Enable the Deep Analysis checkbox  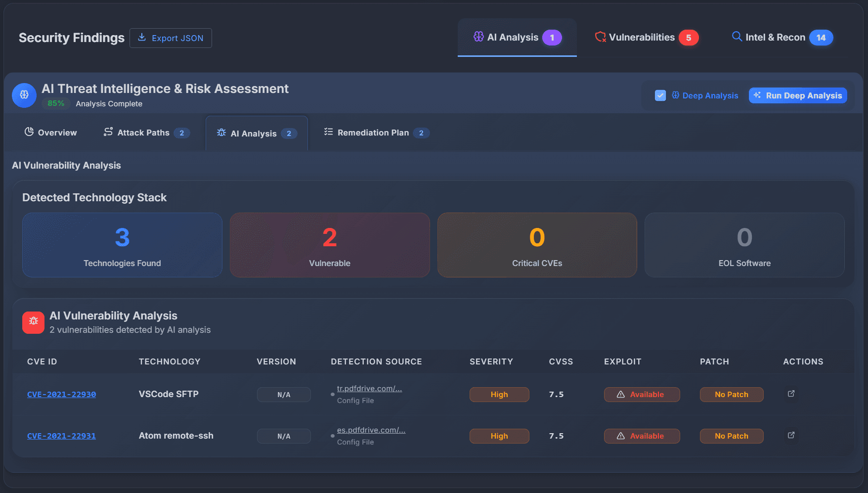click(660, 95)
